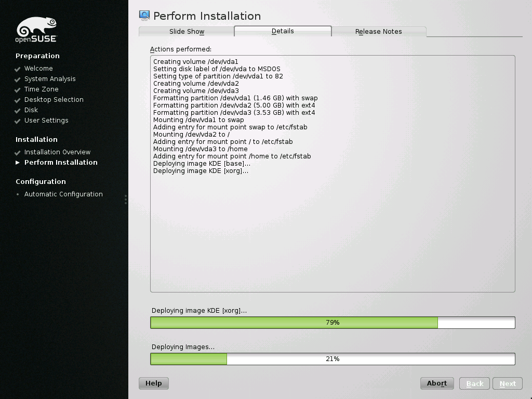Click log line adding /home entry to fstab
The width and height of the screenshot is (532, 399).
tap(232, 156)
